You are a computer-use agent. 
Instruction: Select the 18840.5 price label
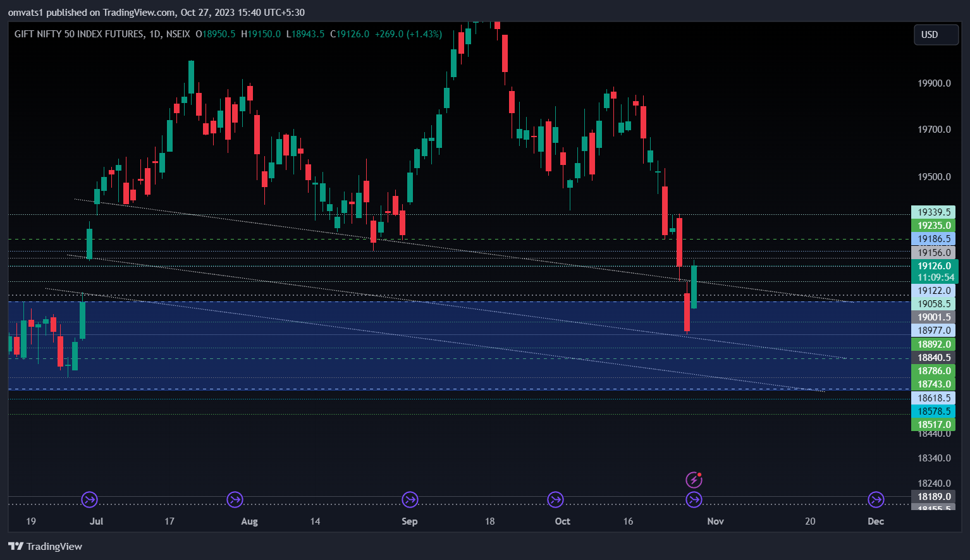(933, 358)
